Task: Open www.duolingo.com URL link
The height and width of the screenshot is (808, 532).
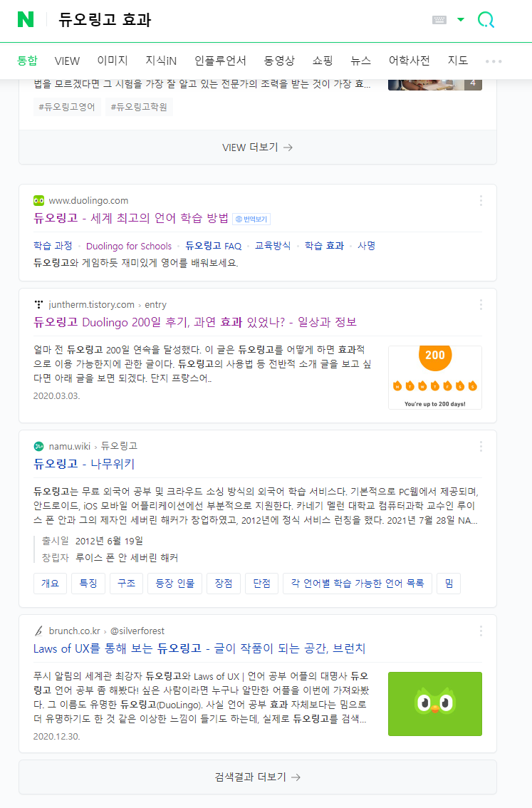Action: pyautogui.click(x=88, y=200)
